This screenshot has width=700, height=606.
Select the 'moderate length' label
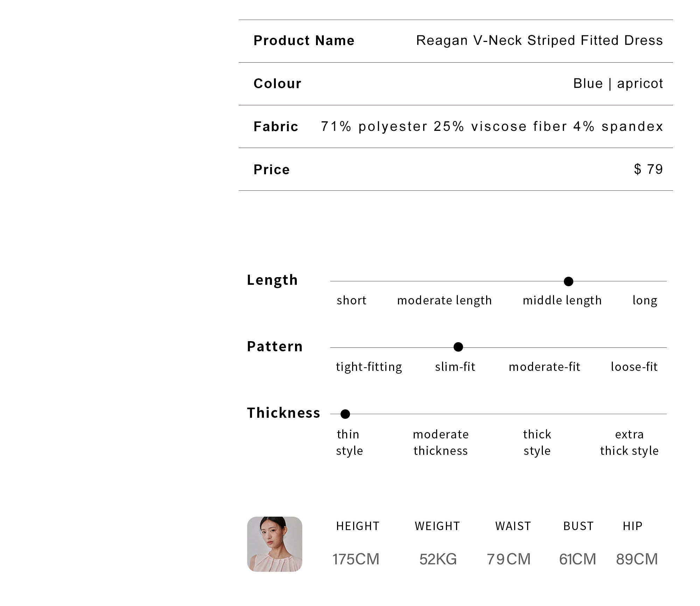(x=444, y=301)
